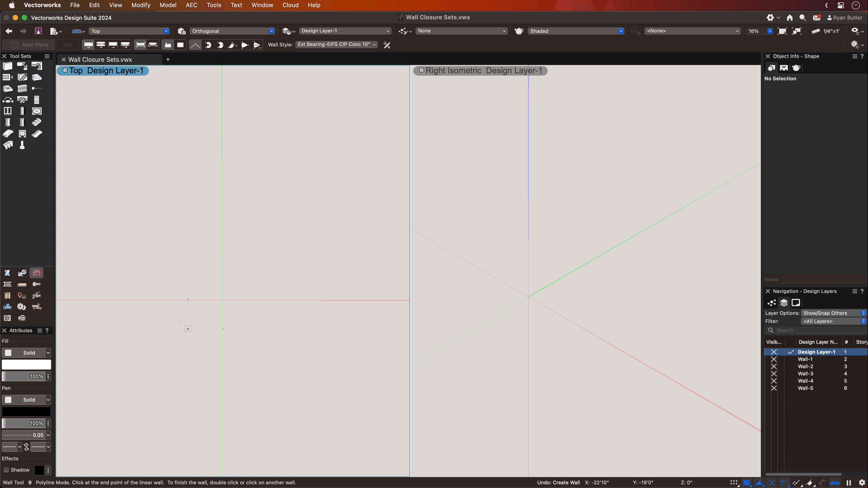Click the Home icon in title bar
The height and width of the screenshot is (488, 868).
(790, 18)
